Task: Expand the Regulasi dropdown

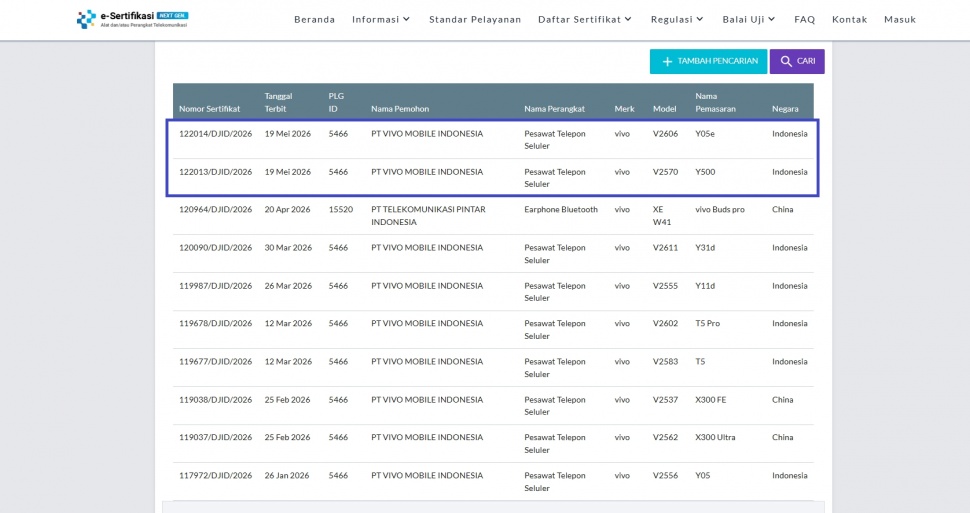Action: (x=677, y=19)
